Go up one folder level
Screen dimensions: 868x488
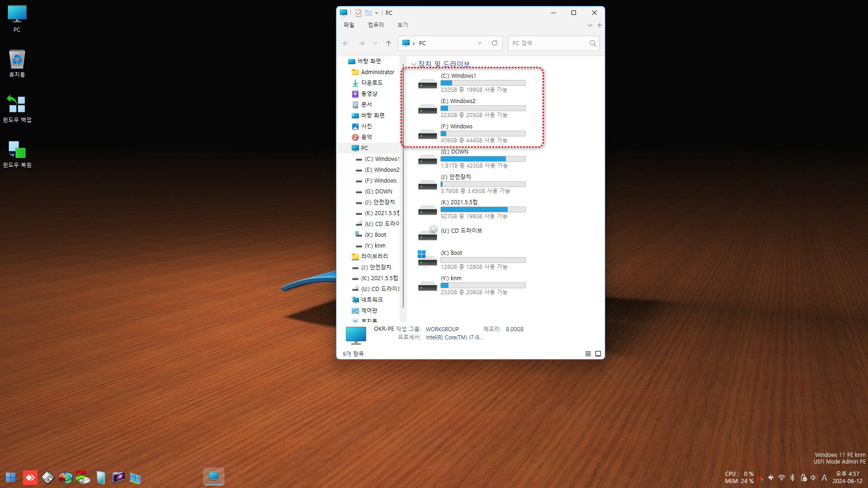pos(388,43)
